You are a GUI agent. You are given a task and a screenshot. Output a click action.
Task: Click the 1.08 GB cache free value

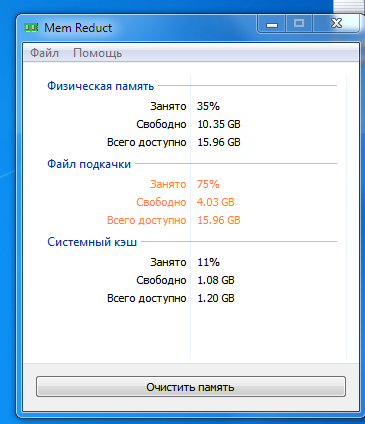click(x=216, y=280)
